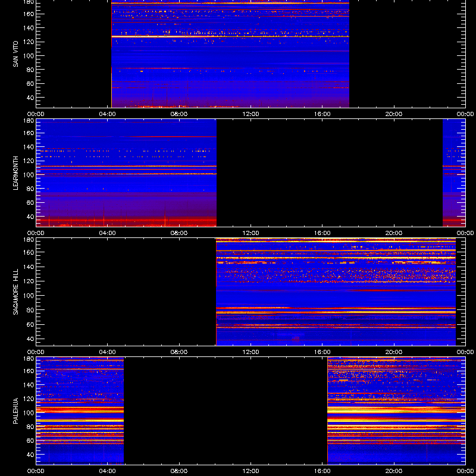The height and width of the screenshot is (476, 476).
Task: Click the 40 frequency tick on Learmonth axis
Action: coord(31,217)
